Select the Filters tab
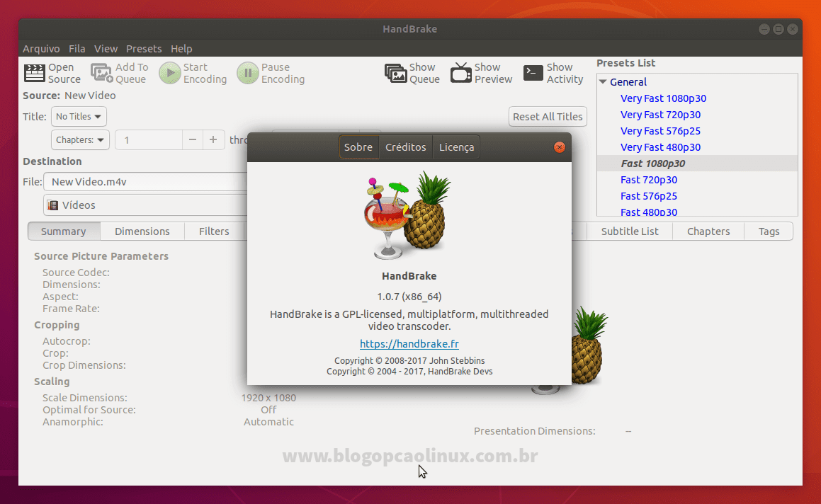Screen dimensions: 821x504 [x=214, y=231]
